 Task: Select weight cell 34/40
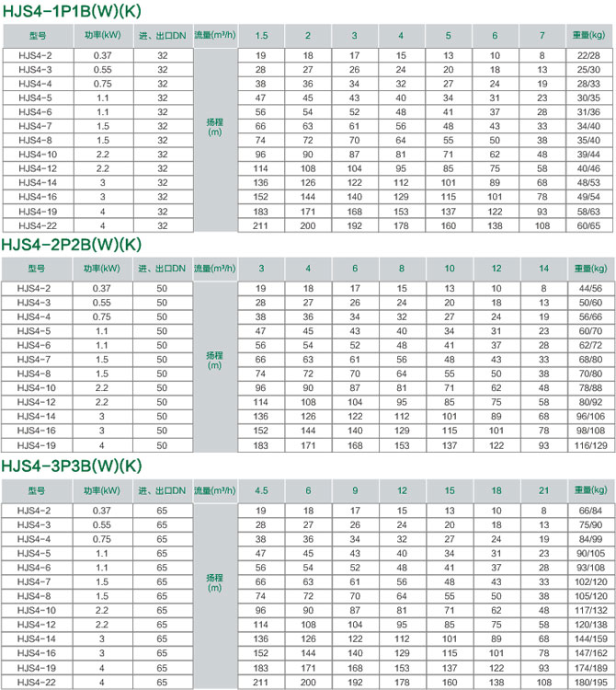[588, 126]
